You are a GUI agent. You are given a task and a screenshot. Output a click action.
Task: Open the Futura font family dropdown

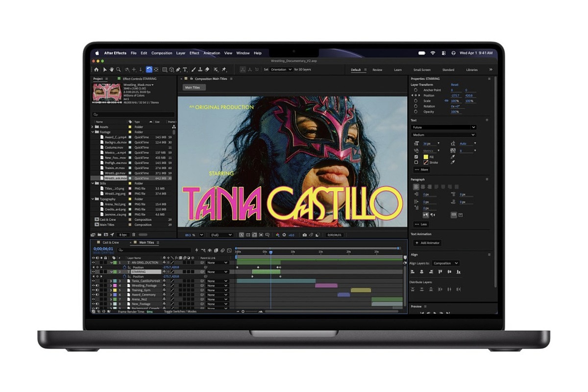point(443,127)
